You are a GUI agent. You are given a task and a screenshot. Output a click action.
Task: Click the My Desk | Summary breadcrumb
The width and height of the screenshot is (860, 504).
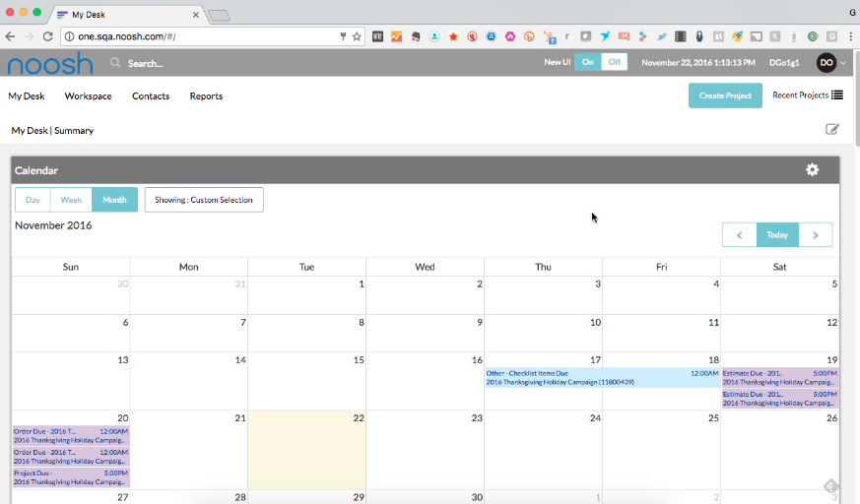[52, 130]
